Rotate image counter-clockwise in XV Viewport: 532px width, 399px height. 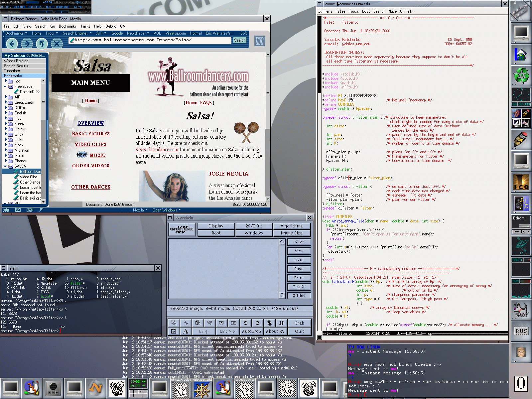pyautogui.click(x=245, y=323)
